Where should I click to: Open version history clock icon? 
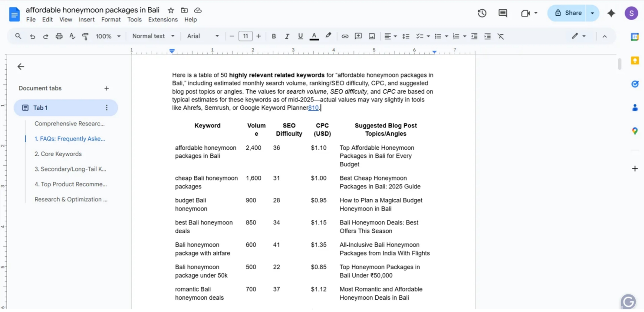pyautogui.click(x=482, y=13)
